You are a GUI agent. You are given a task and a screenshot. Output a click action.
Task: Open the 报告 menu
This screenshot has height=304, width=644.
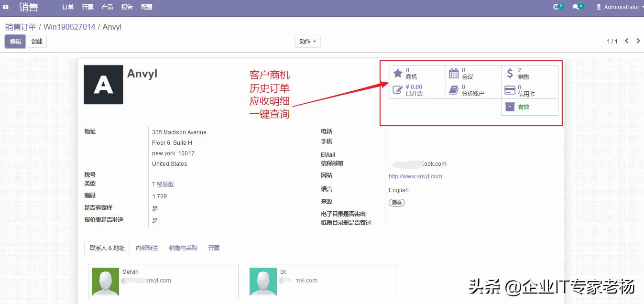[x=126, y=7]
